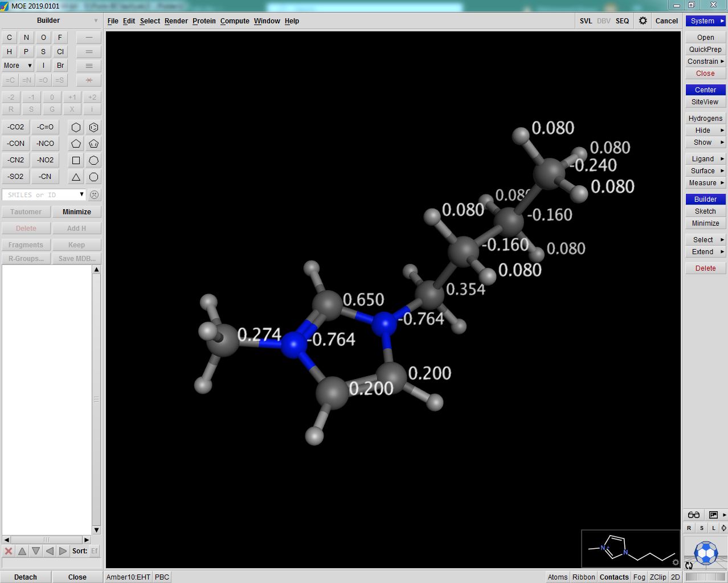This screenshot has height=583, width=728.
Task: Click the triple bond button
Action: 89,66
